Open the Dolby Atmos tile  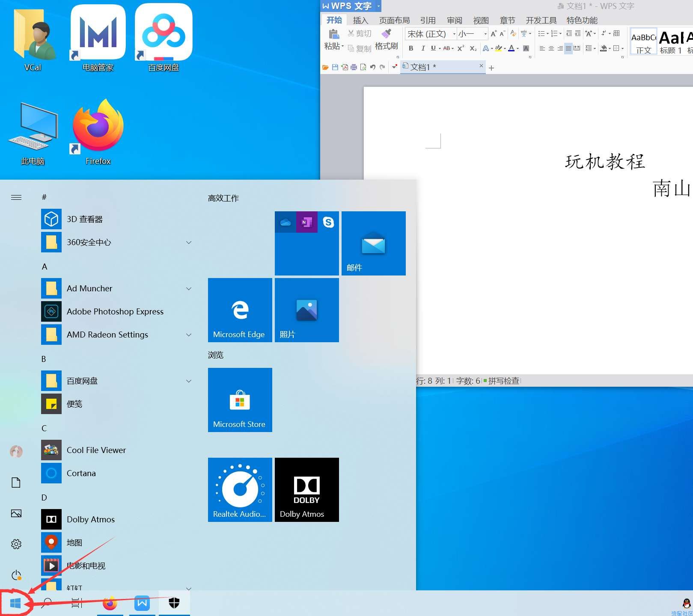[307, 490]
